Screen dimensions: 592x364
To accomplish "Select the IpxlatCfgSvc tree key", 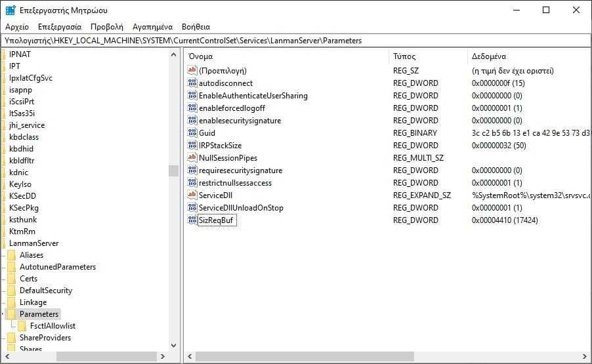I will coord(31,78).
